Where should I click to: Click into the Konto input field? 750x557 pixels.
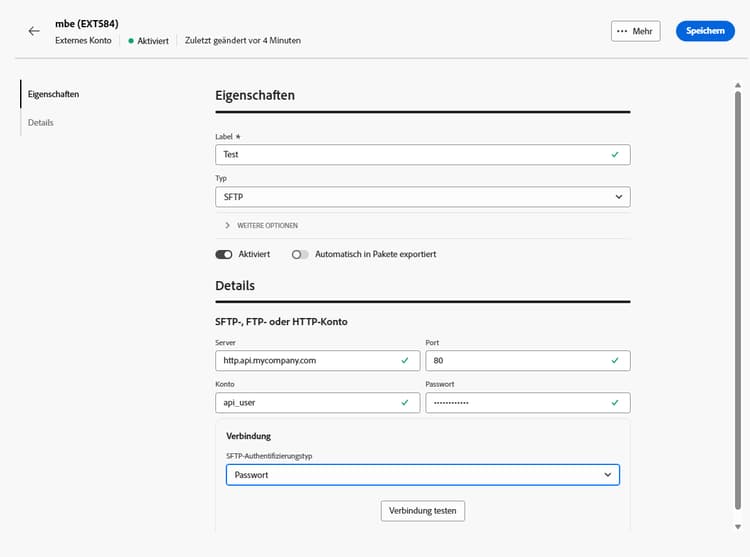[305, 402]
